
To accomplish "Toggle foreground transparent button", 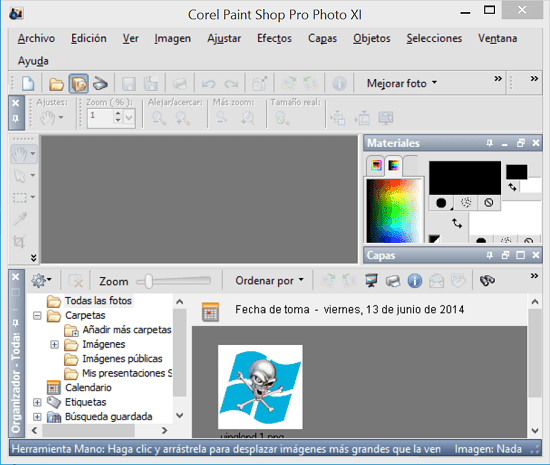I will point(489,202).
